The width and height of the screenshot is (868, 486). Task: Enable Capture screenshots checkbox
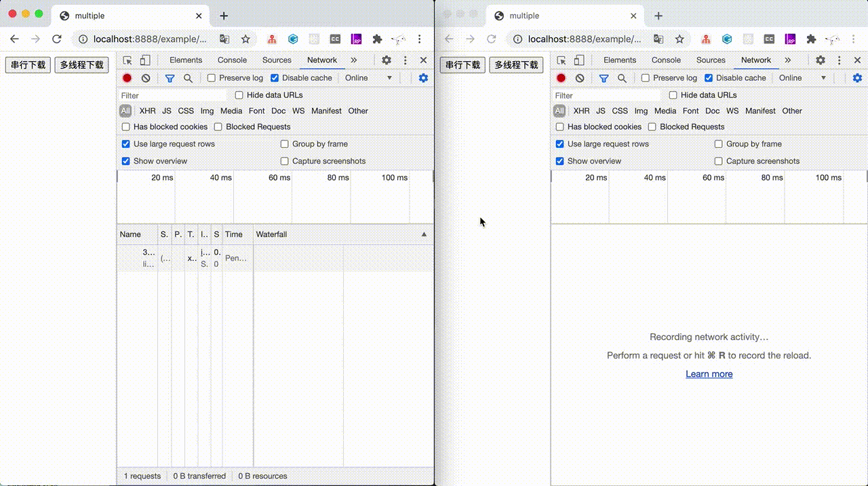coord(284,161)
